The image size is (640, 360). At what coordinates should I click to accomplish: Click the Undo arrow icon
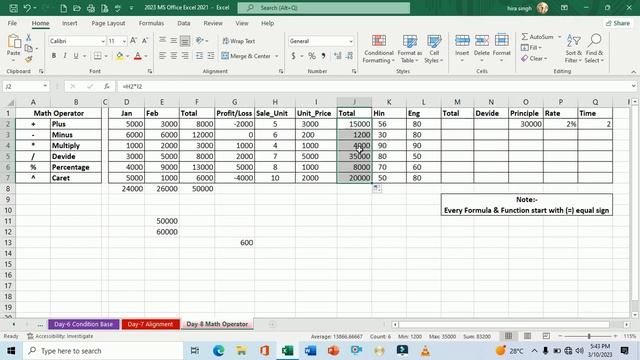tap(27, 8)
